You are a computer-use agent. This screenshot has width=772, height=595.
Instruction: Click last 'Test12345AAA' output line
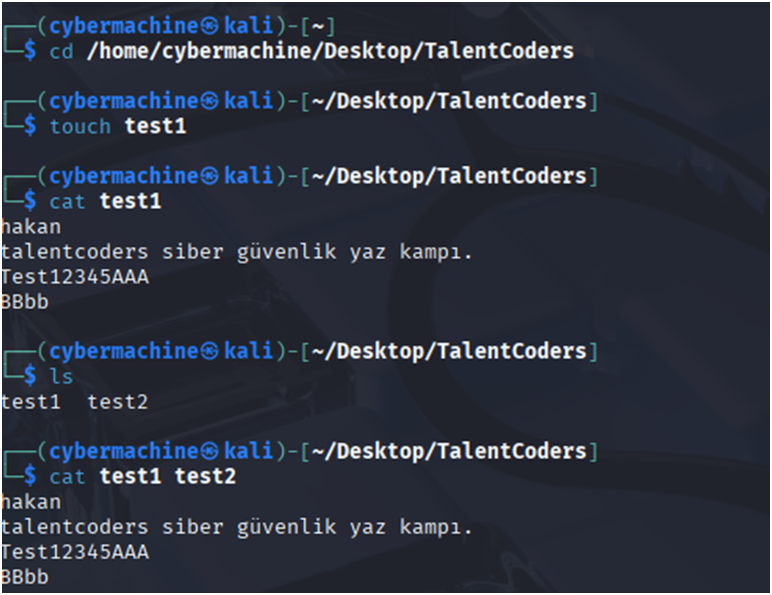pyautogui.click(x=75, y=552)
